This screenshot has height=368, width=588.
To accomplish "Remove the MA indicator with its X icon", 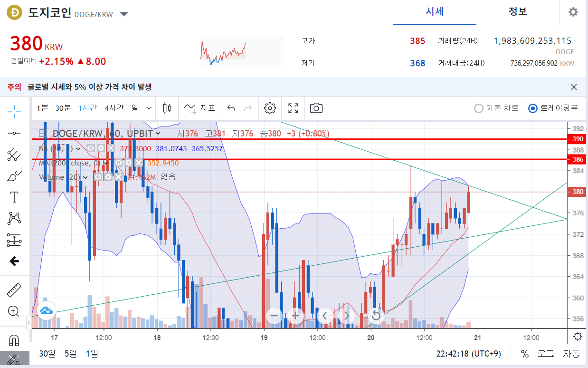I will click(x=138, y=163).
